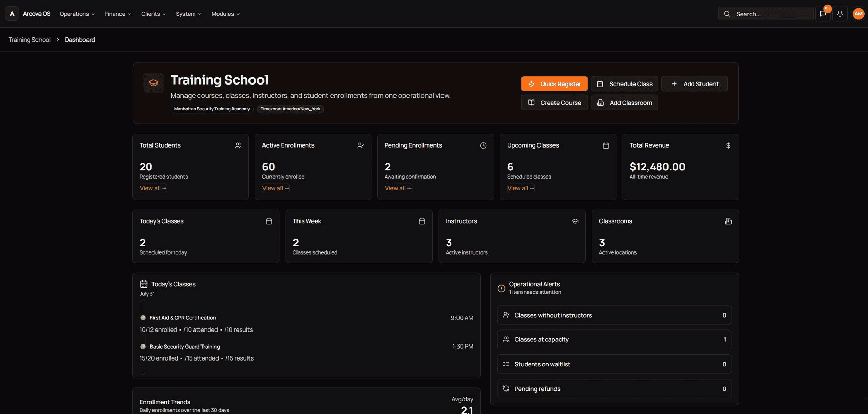Screen dimensions: 868x414
Task: Click the Pending refunds refresh icon
Action: click(x=506, y=388)
